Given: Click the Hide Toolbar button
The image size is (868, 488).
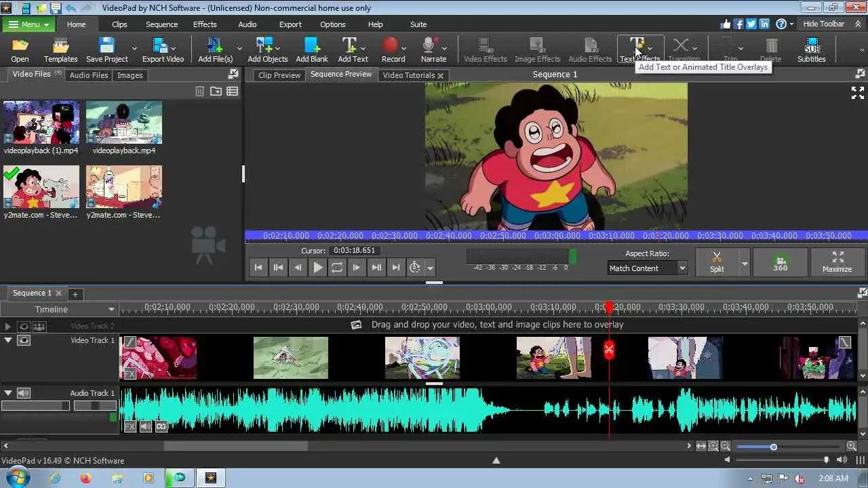Looking at the screenshot, I should pos(823,24).
